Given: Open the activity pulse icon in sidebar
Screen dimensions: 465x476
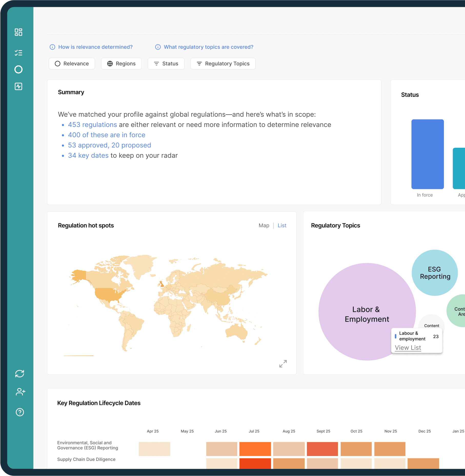Looking at the screenshot, I should (x=18, y=86).
